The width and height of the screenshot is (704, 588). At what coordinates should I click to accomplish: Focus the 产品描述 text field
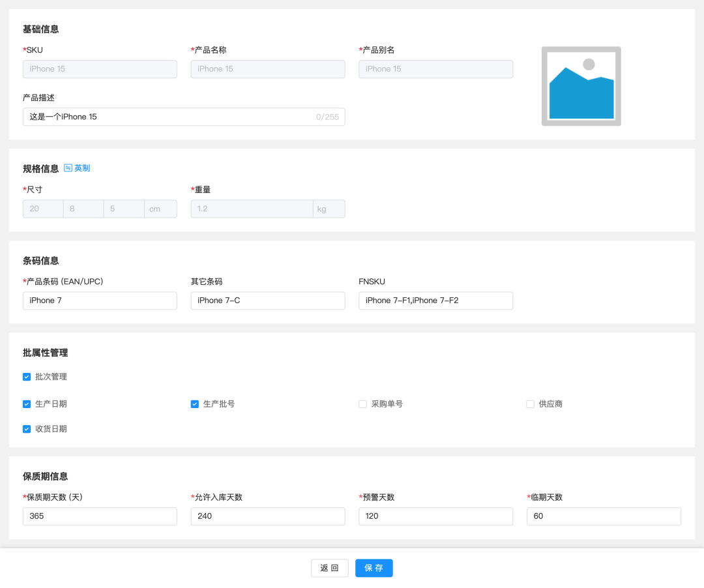(x=184, y=117)
